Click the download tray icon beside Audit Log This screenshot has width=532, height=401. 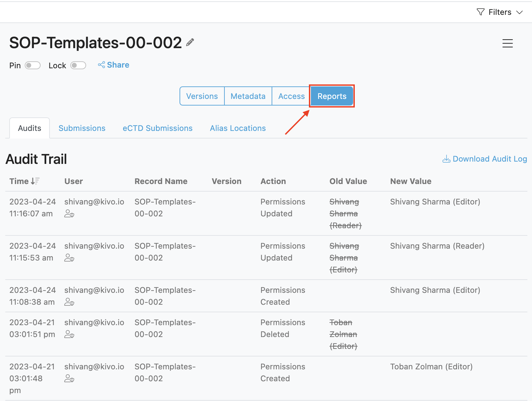[x=447, y=159]
